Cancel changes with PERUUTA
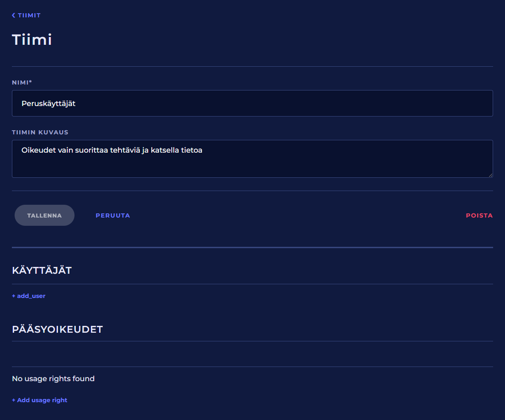505x420 pixels. click(x=113, y=216)
